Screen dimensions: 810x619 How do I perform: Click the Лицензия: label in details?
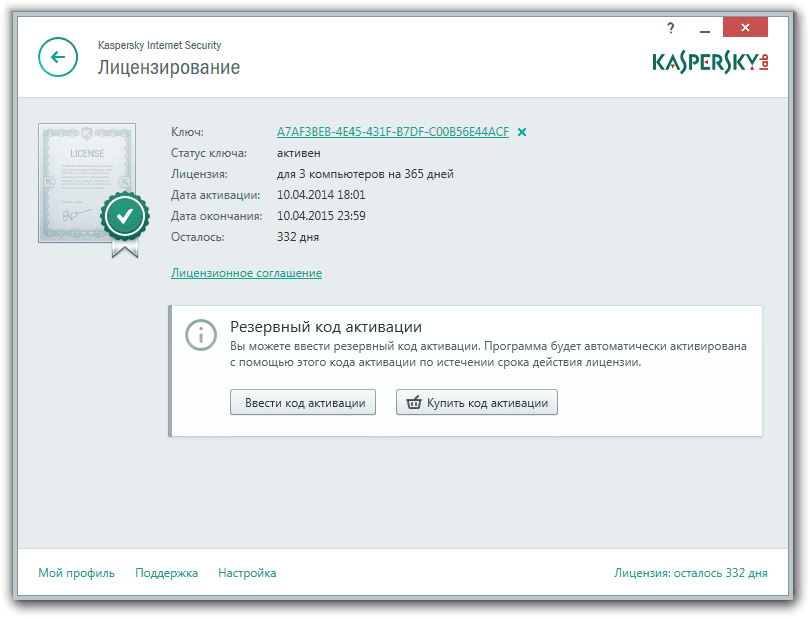[199, 174]
